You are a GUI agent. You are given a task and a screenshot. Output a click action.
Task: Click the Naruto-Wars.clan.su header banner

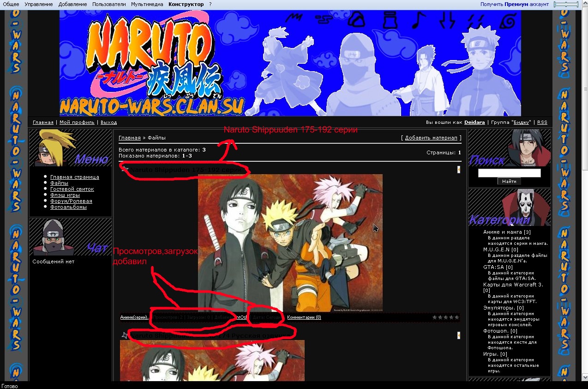(290, 63)
